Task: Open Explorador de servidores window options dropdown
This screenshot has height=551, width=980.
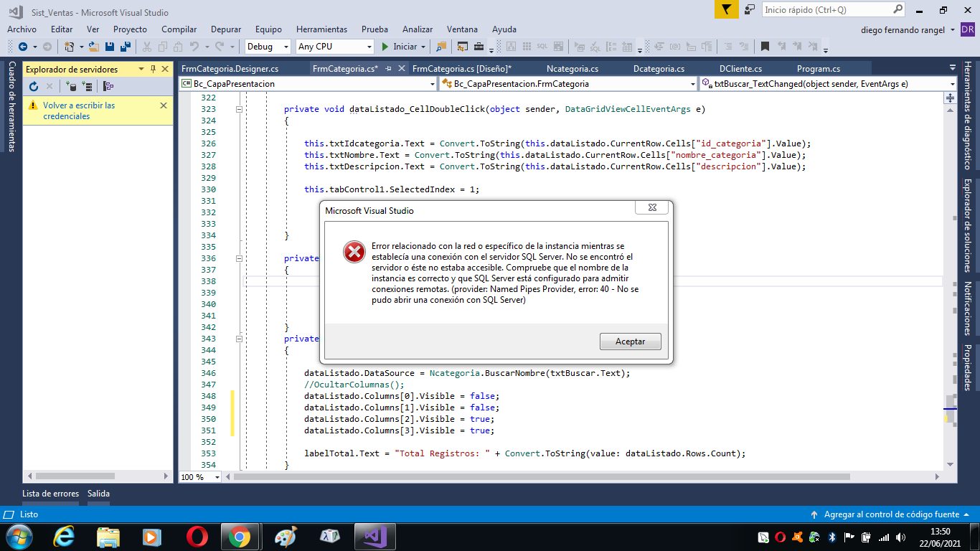Action: [141, 69]
